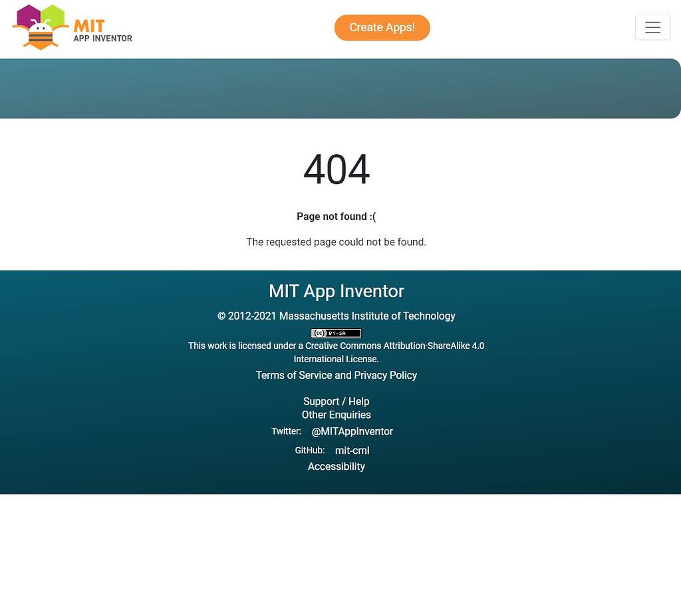Click the orange Create Apps! call-to-action
681x616 pixels.
pyautogui.click(x=382, y=28)
